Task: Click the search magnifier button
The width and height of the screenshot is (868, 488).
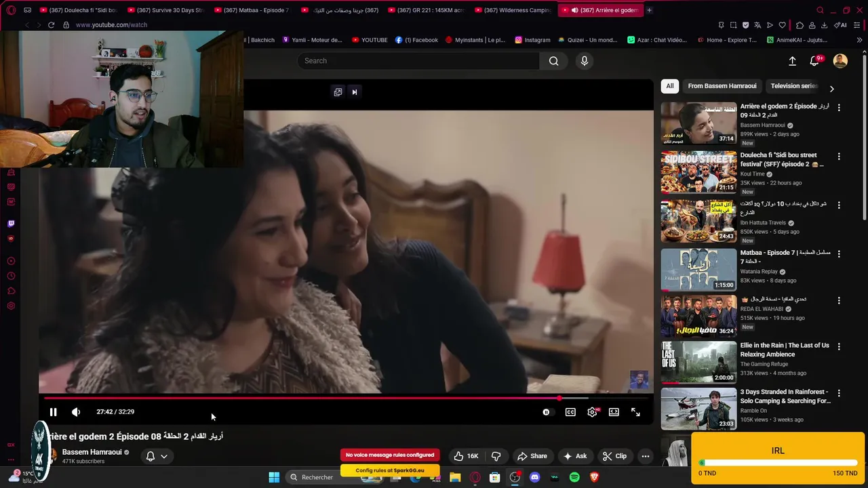Action: point(554,61)
